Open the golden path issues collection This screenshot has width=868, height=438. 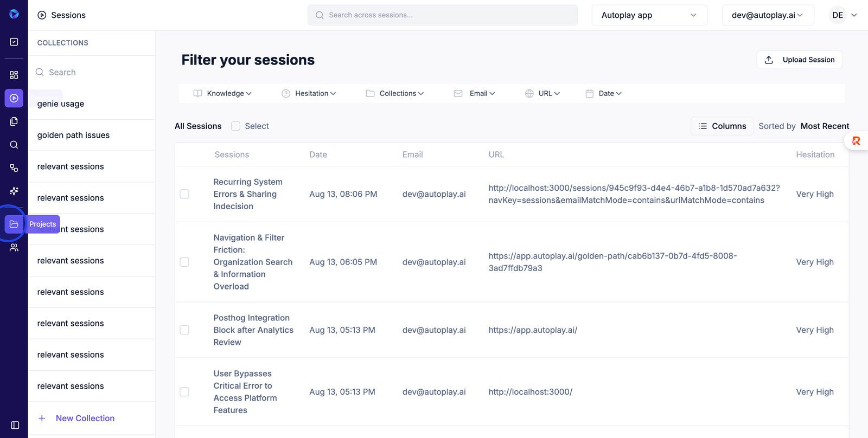pos(73,135)
